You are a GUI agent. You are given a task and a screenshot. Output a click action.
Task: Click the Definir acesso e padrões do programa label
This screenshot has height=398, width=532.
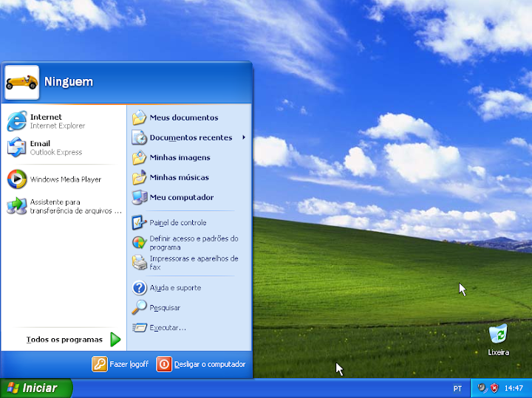(194, 243)
